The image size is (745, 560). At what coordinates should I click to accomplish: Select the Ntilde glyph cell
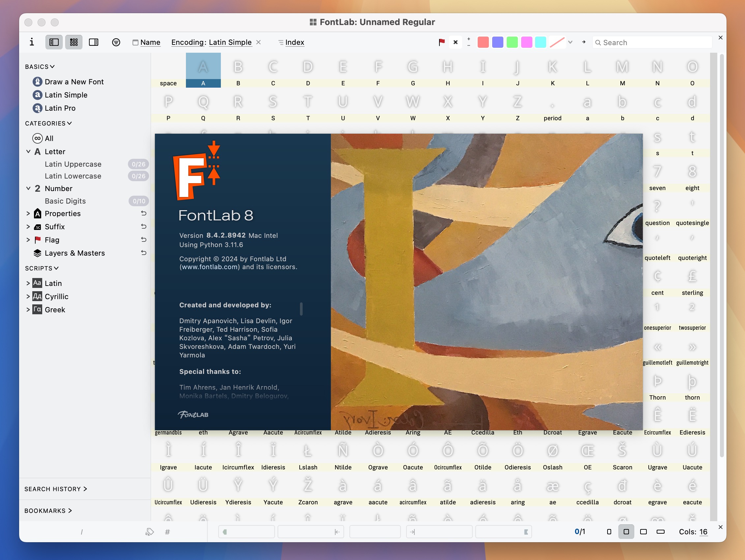coord(343,454)
